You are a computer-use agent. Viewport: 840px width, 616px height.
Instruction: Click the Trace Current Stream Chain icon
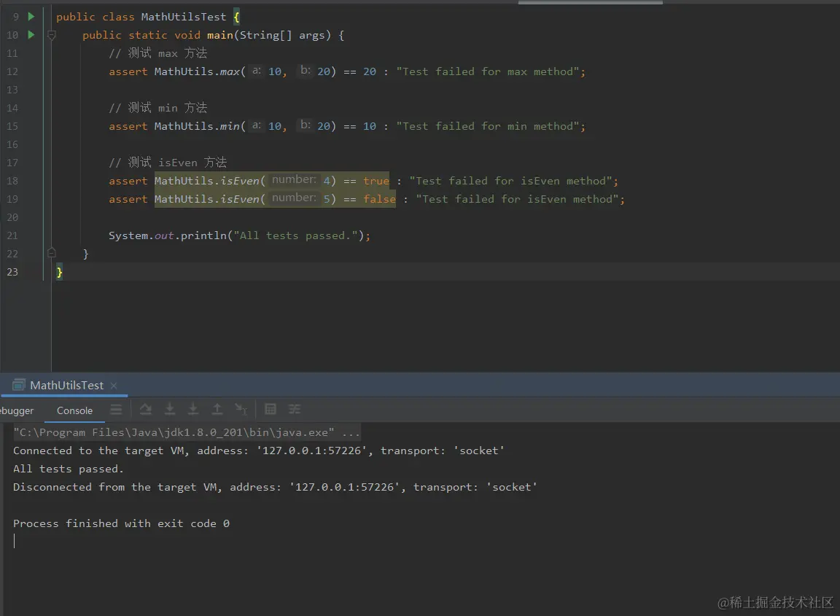click(x=295, y=410)
